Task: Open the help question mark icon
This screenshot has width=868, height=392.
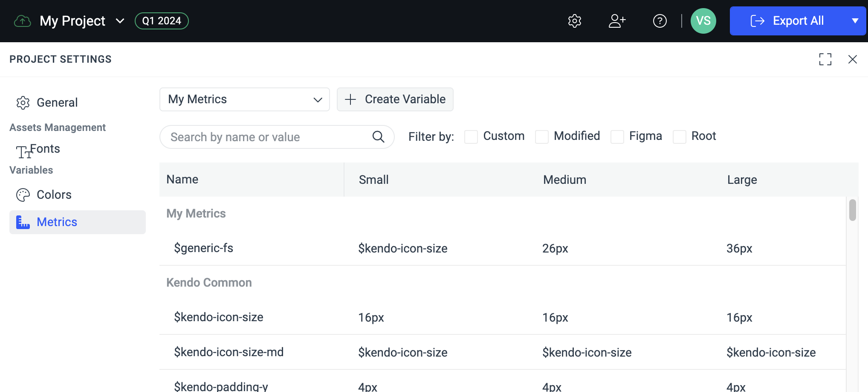Action: (660, 21)
